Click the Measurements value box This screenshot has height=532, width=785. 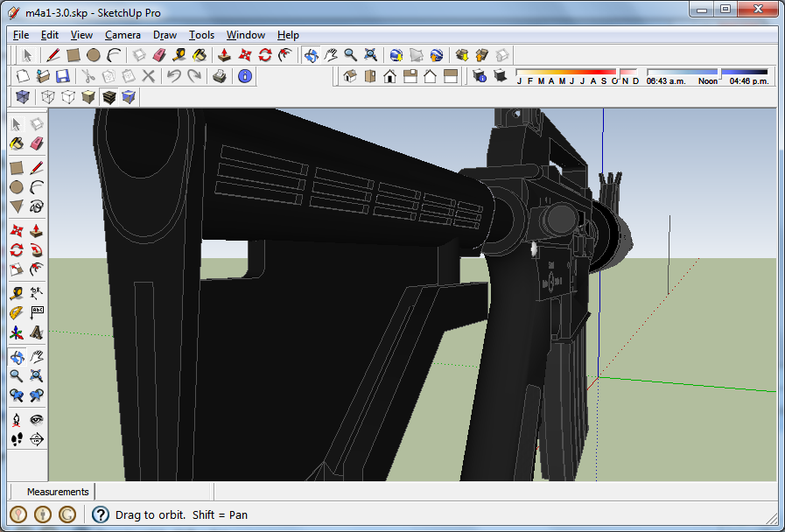(154, 492)
